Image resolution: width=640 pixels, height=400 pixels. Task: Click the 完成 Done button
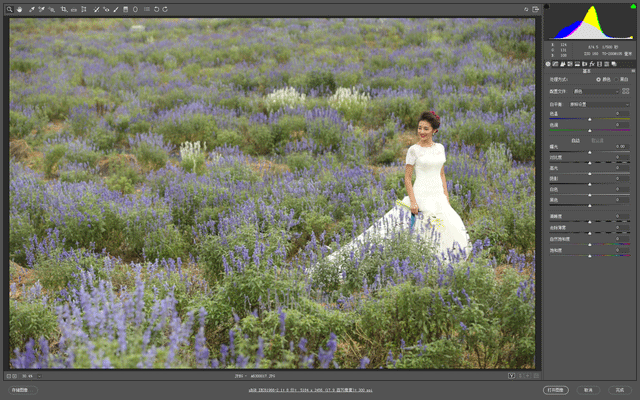pyautogui.click(x=620, y=390)
